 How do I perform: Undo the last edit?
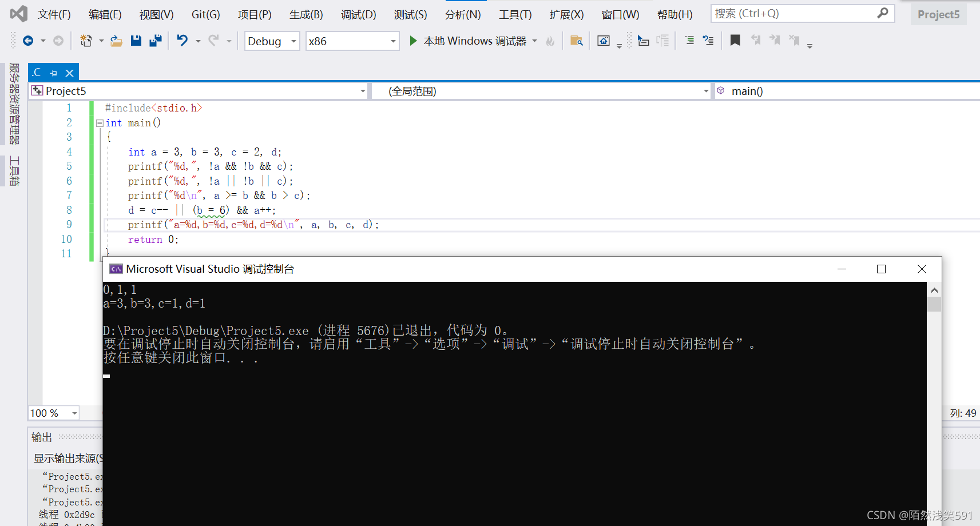[x=182, y=41]
